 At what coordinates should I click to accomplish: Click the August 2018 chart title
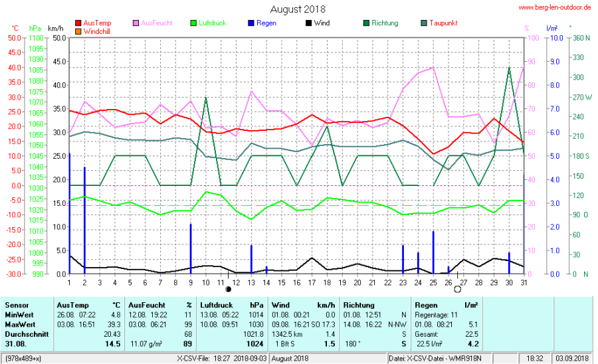click(298, 9)
